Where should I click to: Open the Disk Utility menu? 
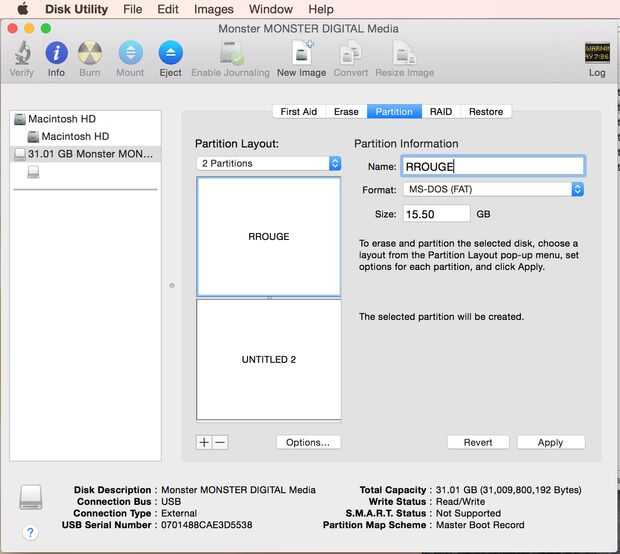pos(76,9)
